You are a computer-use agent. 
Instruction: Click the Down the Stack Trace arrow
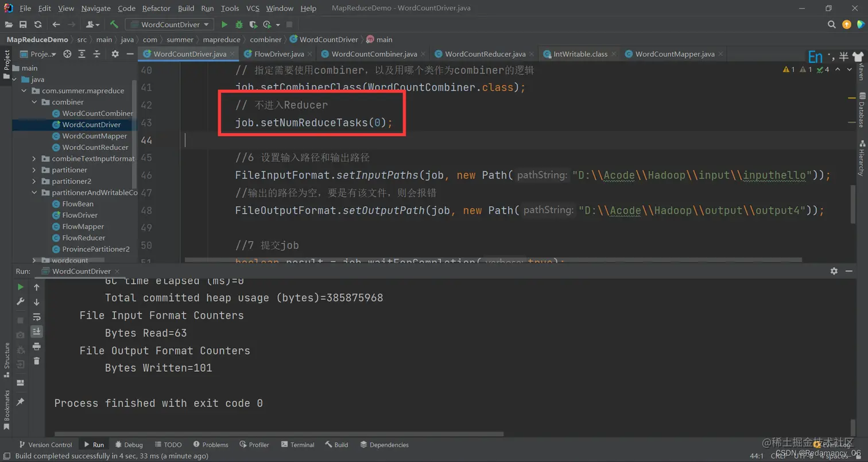tap(37, 302)
